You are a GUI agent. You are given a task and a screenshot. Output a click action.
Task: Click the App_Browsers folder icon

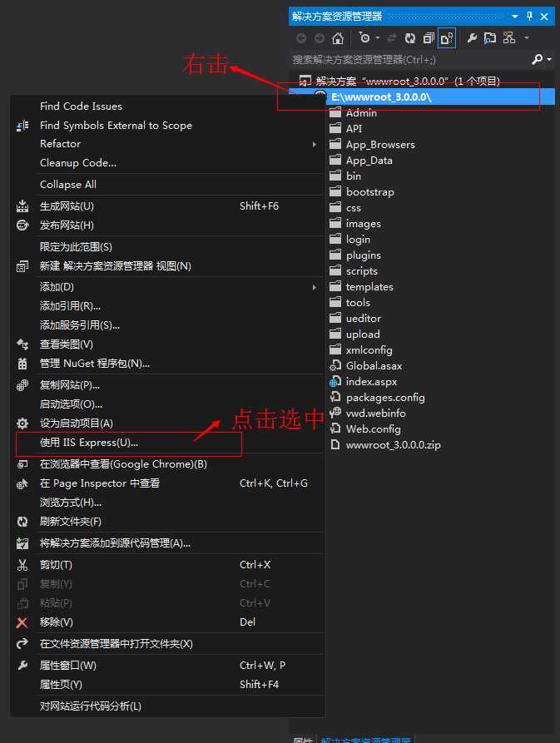(335, 144)
